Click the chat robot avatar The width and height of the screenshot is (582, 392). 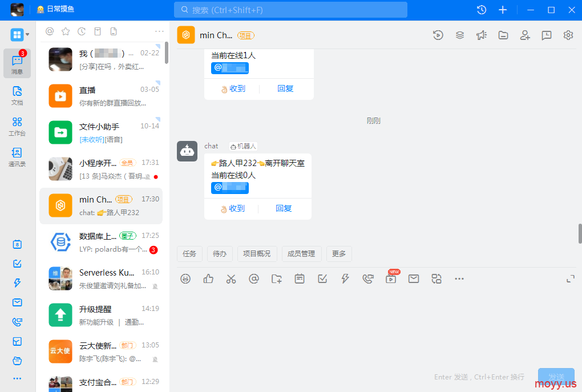tap(187, 151)
